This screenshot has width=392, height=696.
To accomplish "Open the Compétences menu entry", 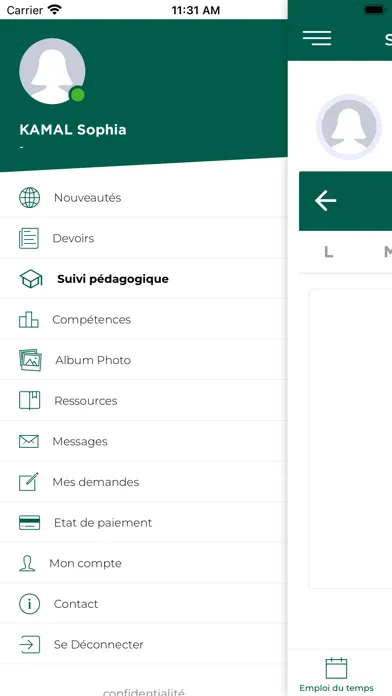I will [144, 320].
